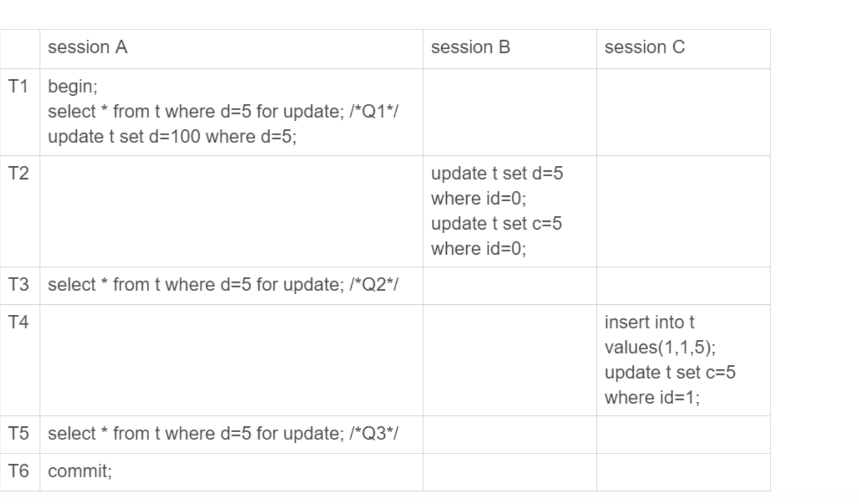Click session C's insert into t text
This screenshot has height=504, width=859.
[x=649, y=322]
